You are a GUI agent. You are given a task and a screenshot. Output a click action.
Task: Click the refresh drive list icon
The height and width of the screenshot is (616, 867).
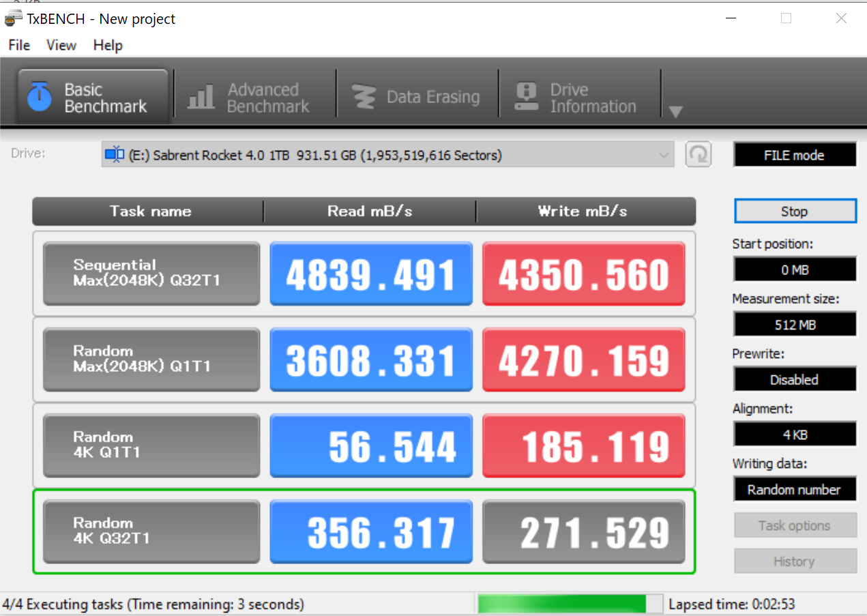698,155
